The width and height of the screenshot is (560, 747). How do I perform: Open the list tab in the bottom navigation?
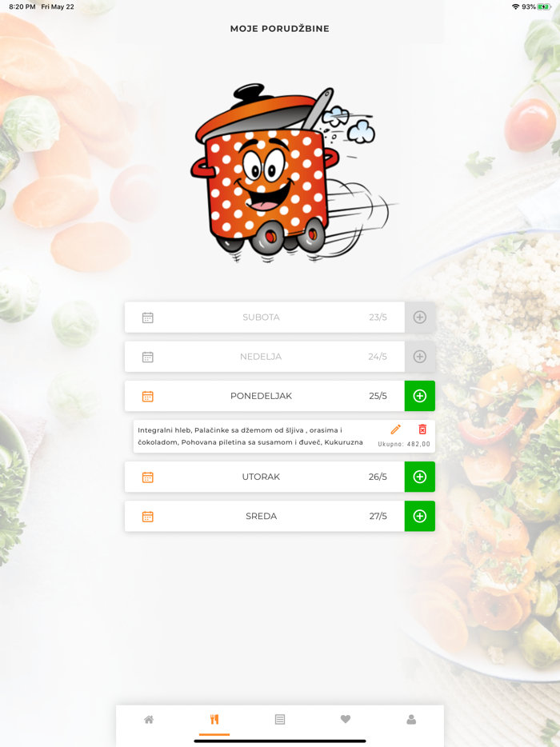[x=280, y=719]
